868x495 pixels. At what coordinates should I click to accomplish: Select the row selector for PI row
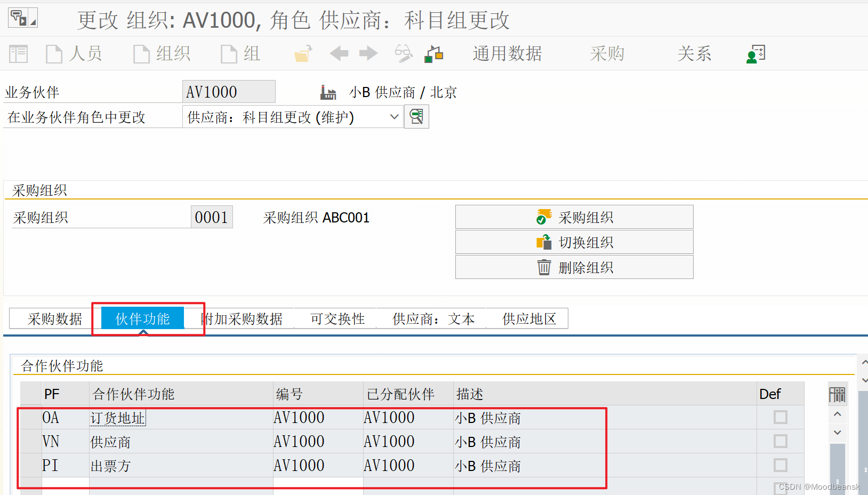pyautogui.click(x=31, y=466)
